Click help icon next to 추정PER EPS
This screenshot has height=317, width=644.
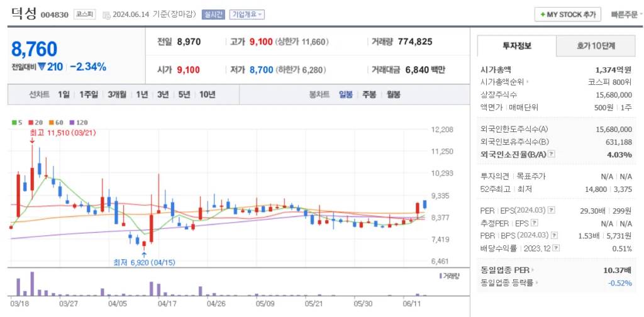534,223
